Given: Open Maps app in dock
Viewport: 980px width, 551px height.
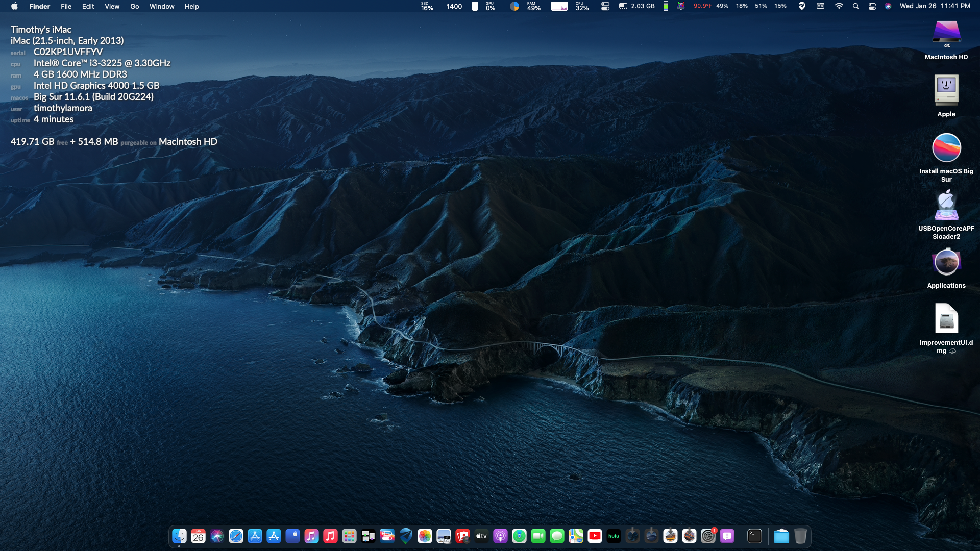Looking at the screenshot, I should coord(576,536).
